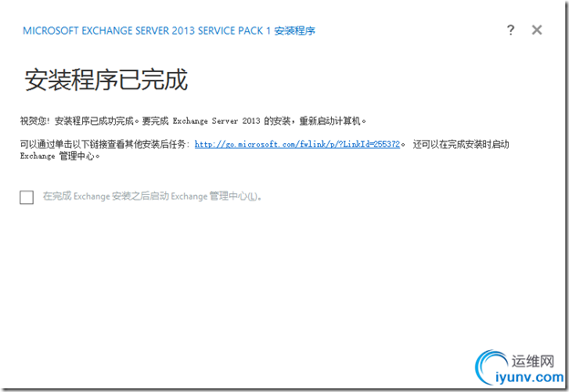Click the title Microsoft Exchange Server 2013 Service Pack 1
Viewport: 569px width, 392px height.
pos(169,31)
